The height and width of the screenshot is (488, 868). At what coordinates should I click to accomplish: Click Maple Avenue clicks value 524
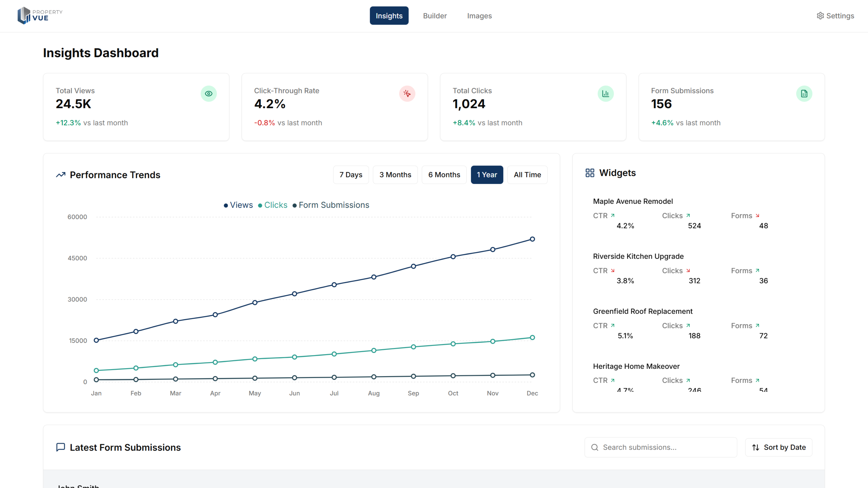694,226
